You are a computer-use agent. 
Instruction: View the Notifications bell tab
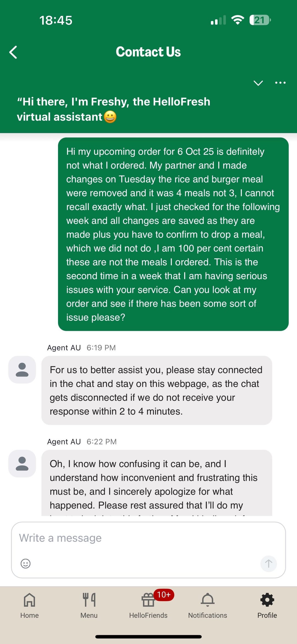coord(208,605)
